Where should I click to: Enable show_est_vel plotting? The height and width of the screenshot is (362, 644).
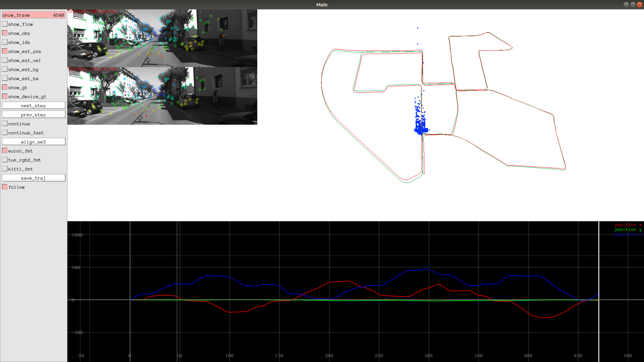[x=5, y=60]
